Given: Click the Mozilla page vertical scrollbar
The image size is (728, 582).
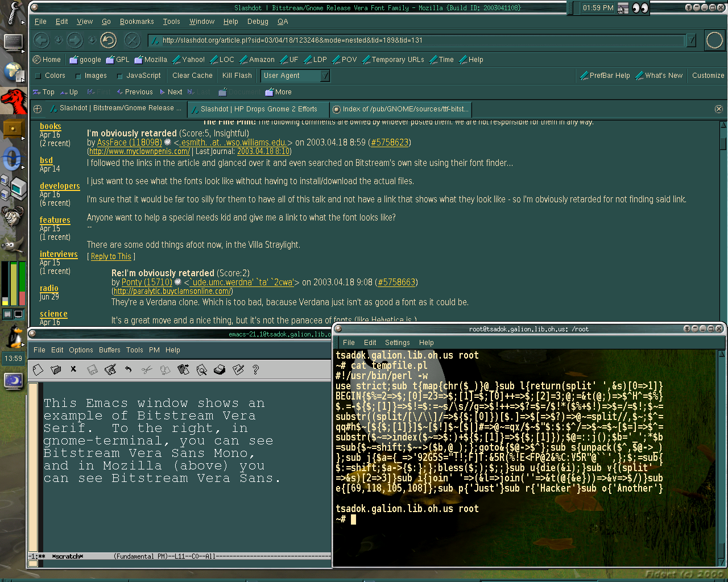Looking at the screenshot, I should pos(723,222).
